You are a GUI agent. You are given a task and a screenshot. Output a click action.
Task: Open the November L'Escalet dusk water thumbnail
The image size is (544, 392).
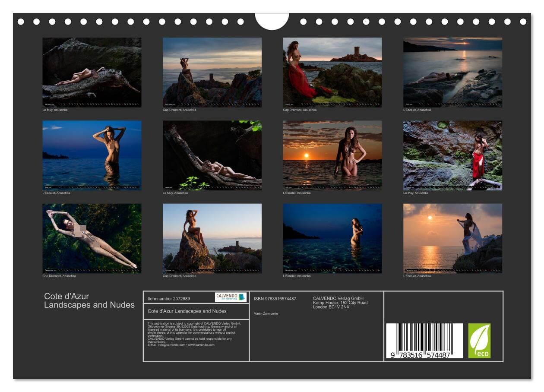point(332,238)
